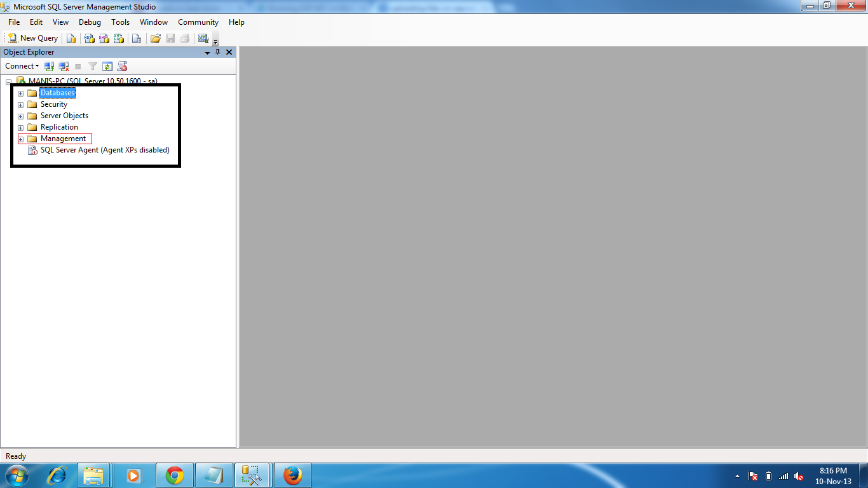868x488 pixels.
Task: Click the Action Center flag icon
Action: coord(753,475)
